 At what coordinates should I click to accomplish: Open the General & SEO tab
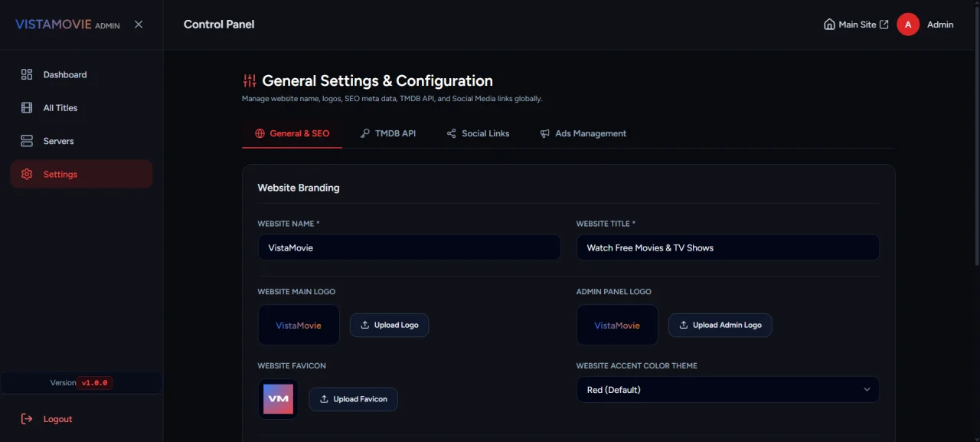pos(292,133)
